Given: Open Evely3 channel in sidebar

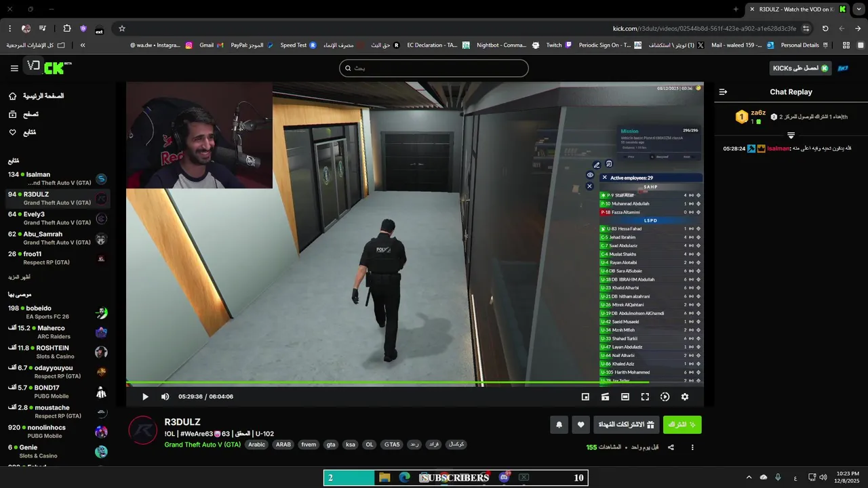Looking at the screenshot, I should point(58,218).
